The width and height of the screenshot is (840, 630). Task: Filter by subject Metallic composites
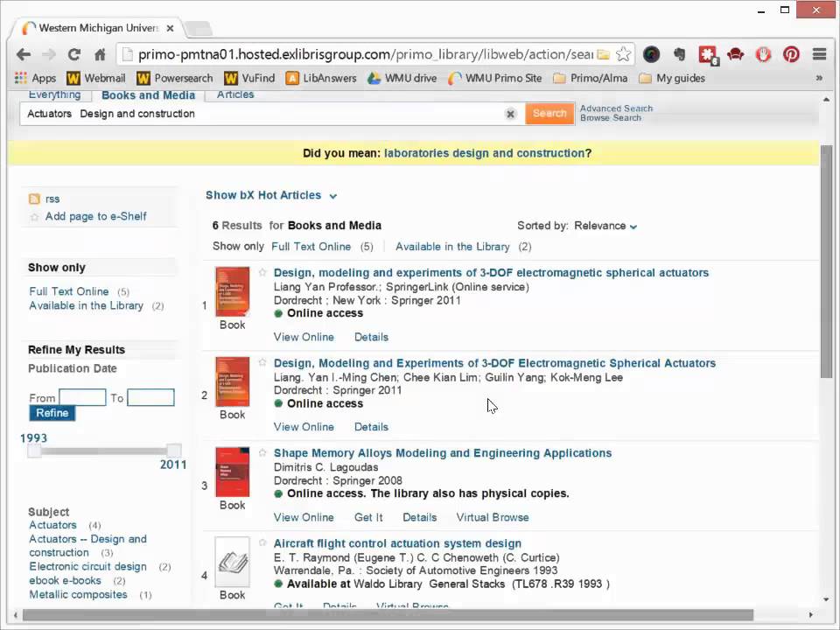tap(78, 594)
